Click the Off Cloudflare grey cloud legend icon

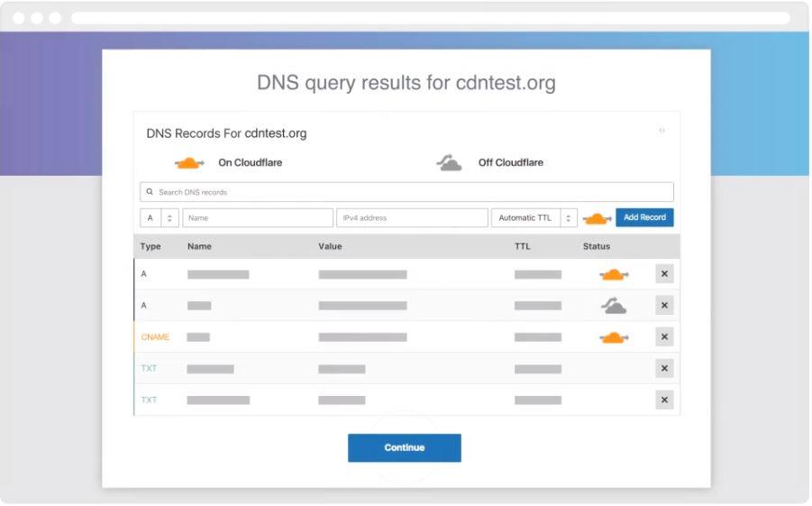tap(449, 162)
